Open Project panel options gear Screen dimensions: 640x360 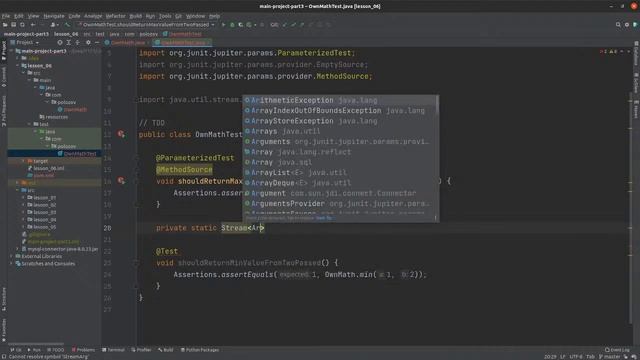[88, 42]
